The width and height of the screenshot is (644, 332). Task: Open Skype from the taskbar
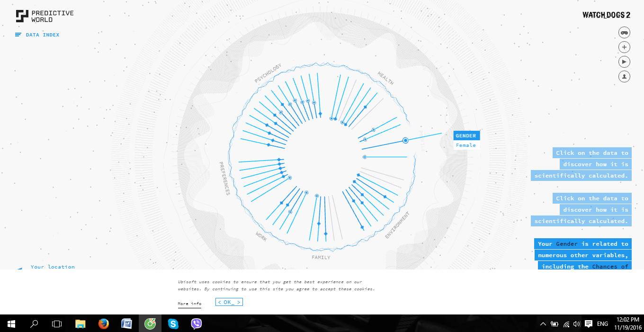click(x=173, y=324)
